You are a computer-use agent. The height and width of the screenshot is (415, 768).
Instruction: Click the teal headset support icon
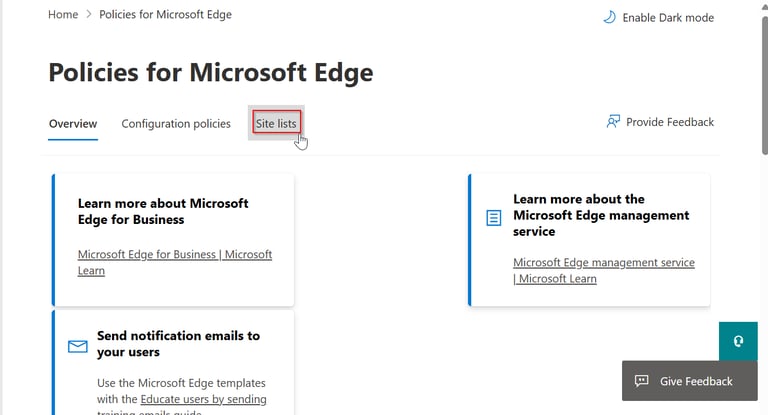(738, 341)
